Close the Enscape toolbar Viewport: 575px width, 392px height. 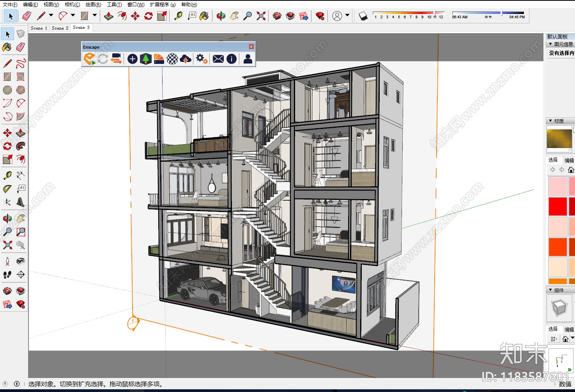[x=251, y=47]
